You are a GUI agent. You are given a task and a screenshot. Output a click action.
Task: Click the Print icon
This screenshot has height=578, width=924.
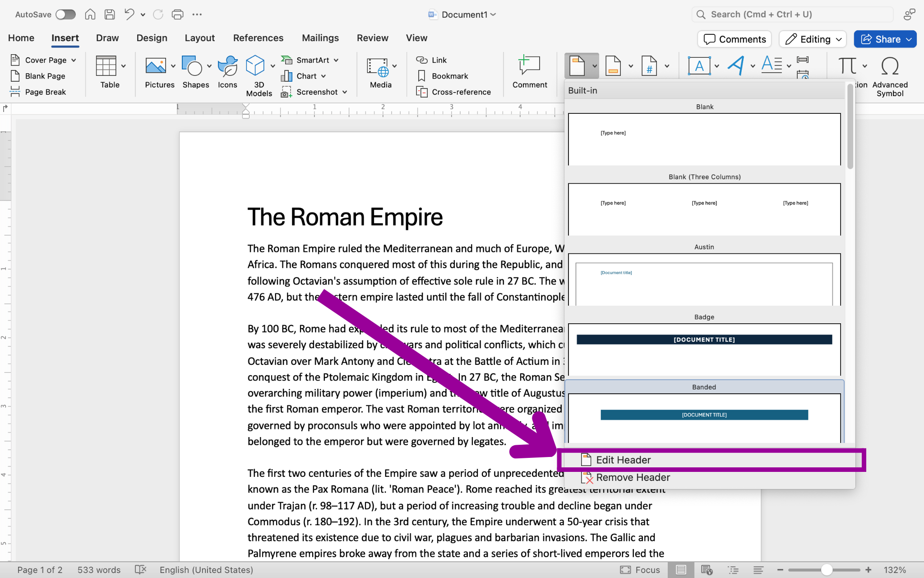[x=177, y=14]
